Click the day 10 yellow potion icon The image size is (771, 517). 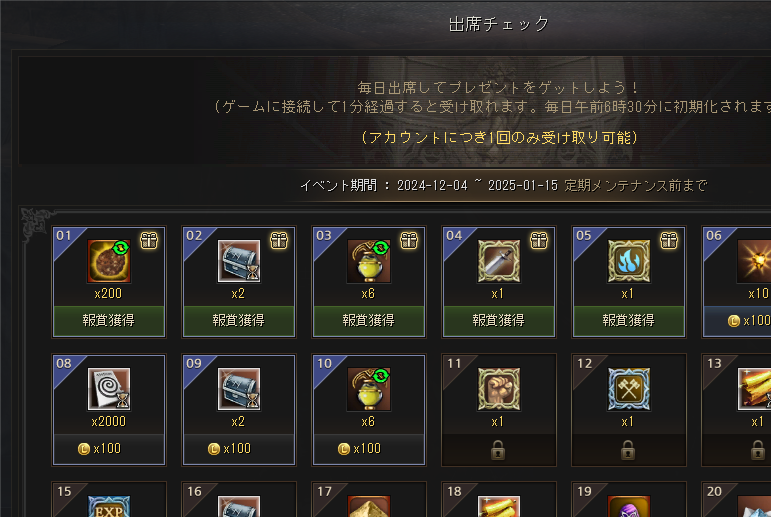[369, 389]
